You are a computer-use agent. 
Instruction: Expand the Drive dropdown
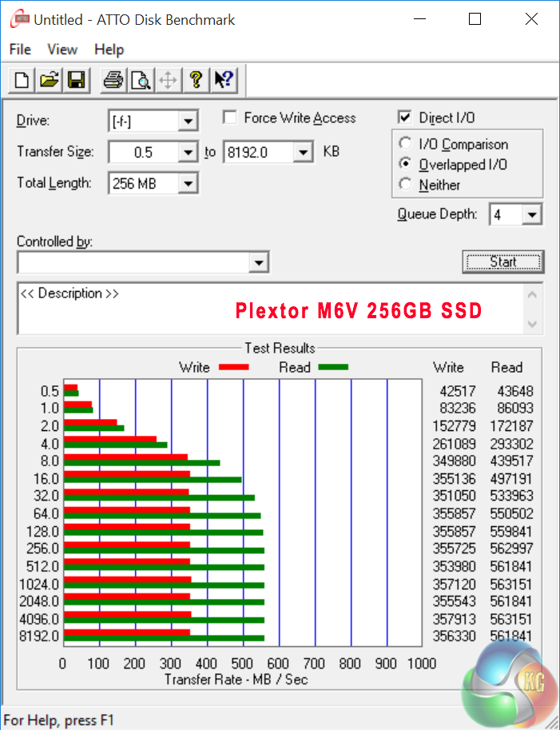pos(188,122)
